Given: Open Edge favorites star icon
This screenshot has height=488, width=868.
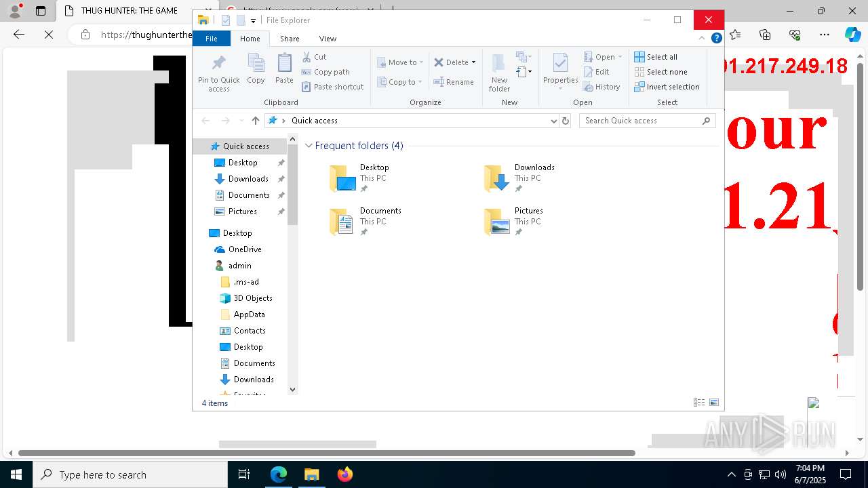Looking at the screenshot, I should point(735,35).
